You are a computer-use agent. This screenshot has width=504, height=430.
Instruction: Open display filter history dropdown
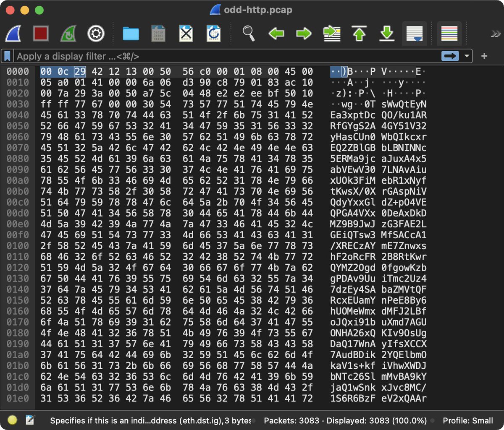[x=467, y=56]
